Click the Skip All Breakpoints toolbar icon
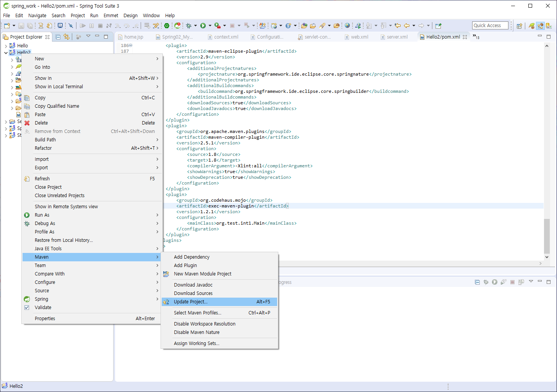 click(x=71, y=26)
